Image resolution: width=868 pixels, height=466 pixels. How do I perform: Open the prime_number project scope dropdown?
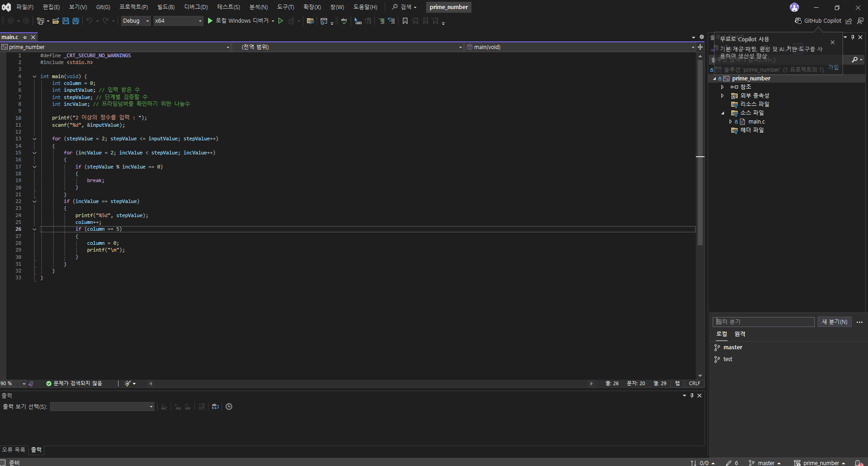[115, 47]
